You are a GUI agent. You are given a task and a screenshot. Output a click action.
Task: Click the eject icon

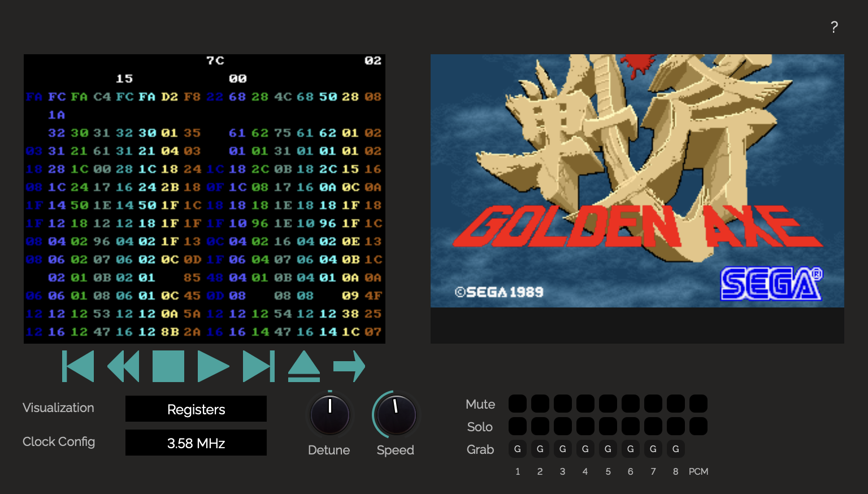304,366
